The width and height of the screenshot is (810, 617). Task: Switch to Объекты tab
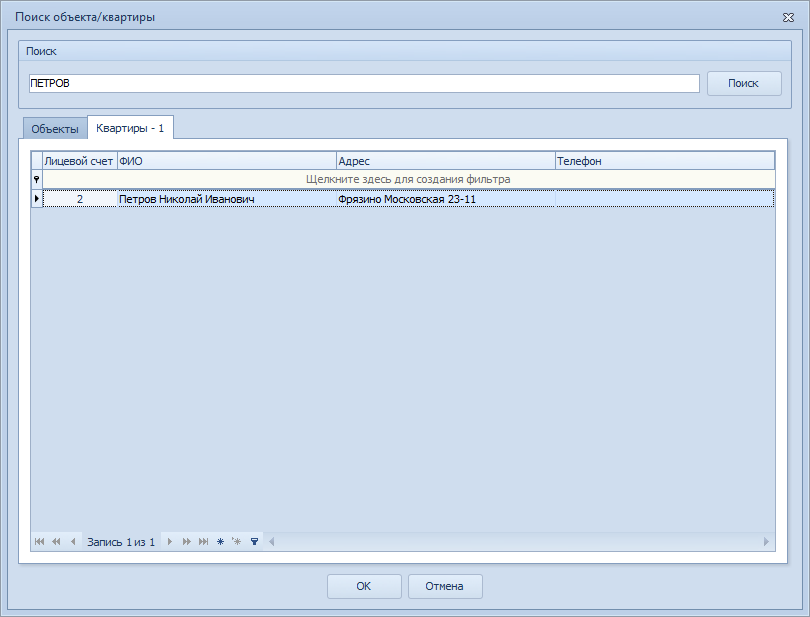[x=55, y=129]
